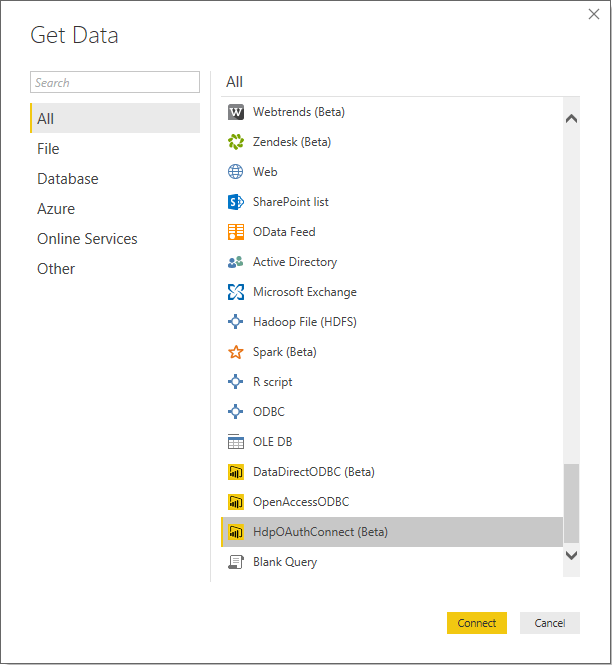612x665 pixels.
Task: Pick the Spark (Beta) star icon
Action: [x=236, y=352]
